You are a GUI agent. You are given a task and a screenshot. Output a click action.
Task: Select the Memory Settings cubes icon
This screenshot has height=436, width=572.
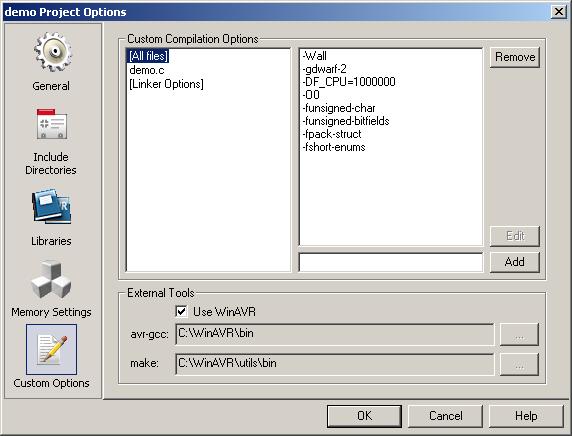tap(51, 279)
